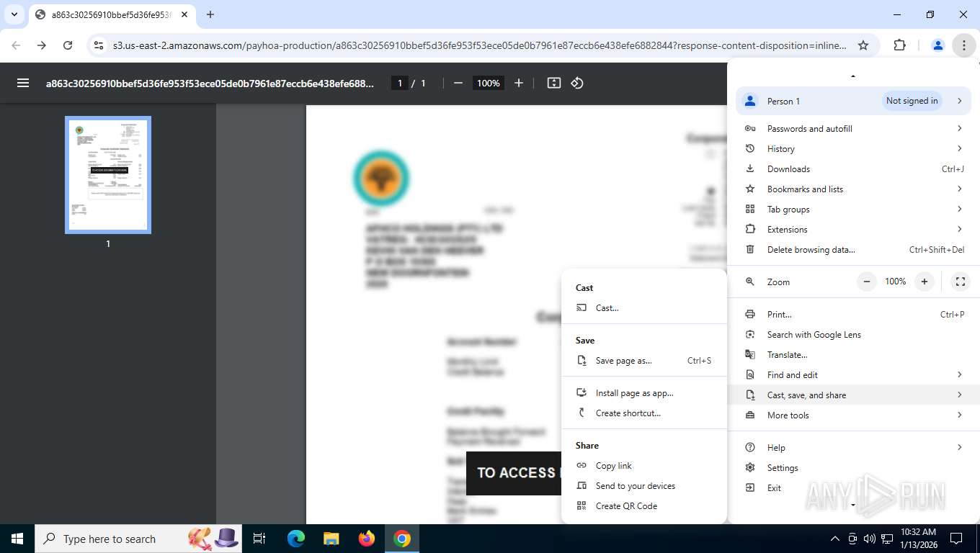Reload the page
The height and width of the screenshot is (553, 980).
(68, 45)
